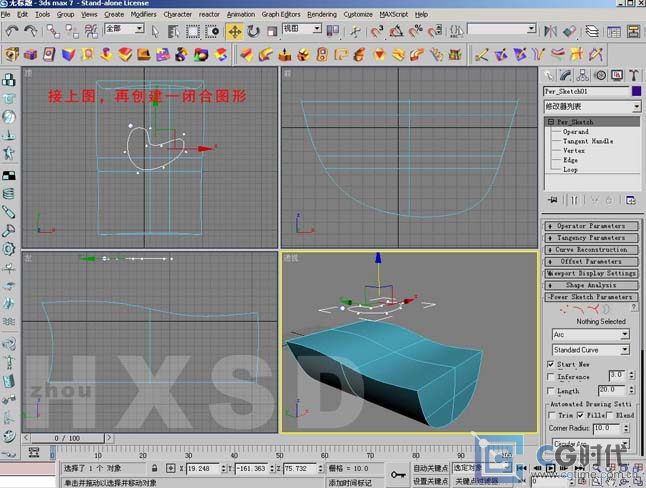Switch to the Hierarchy command panel tab

tap(583, 75)
